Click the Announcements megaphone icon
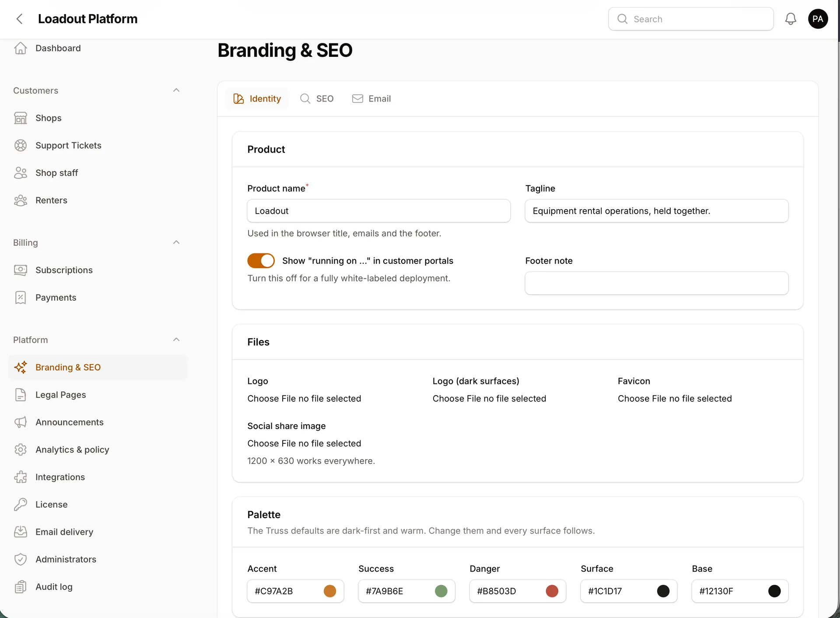Viewport: 840px width, 618px height. (x=21, y=422)
